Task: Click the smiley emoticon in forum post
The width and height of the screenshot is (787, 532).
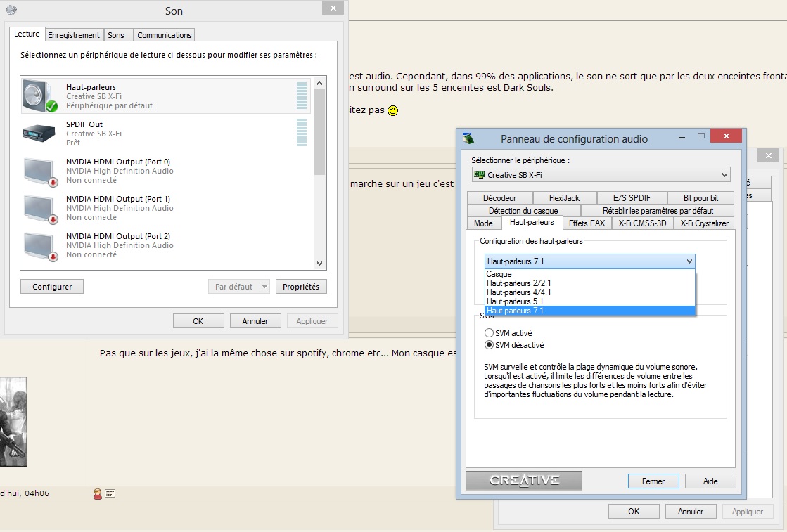Action: point(393,110)
